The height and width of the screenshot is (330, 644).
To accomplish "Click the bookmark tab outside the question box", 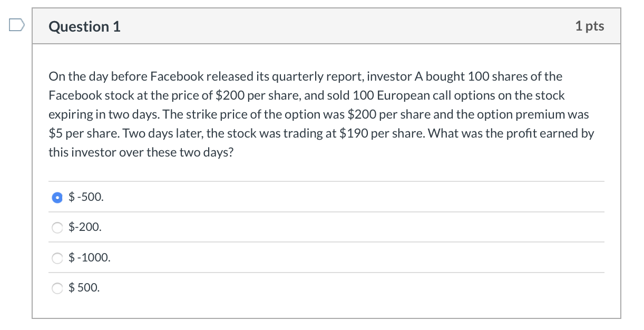I will pyautogui.click(x=16, y=23).
